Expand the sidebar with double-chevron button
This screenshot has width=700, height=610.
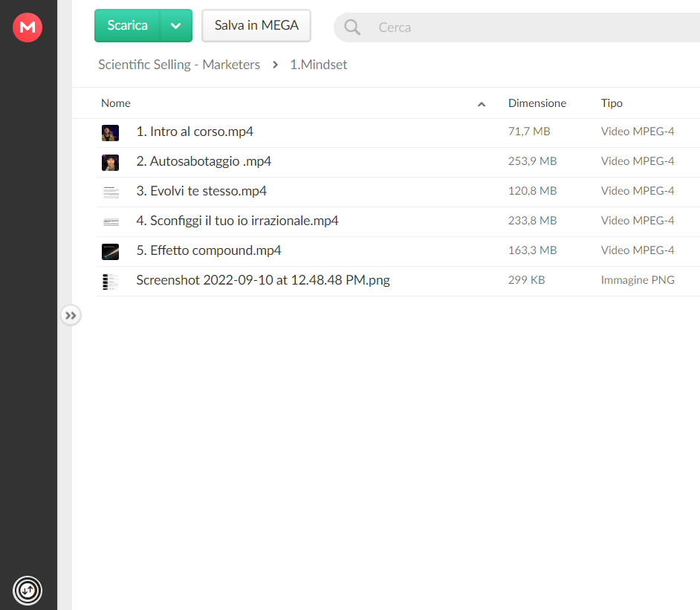coord(71,316)
